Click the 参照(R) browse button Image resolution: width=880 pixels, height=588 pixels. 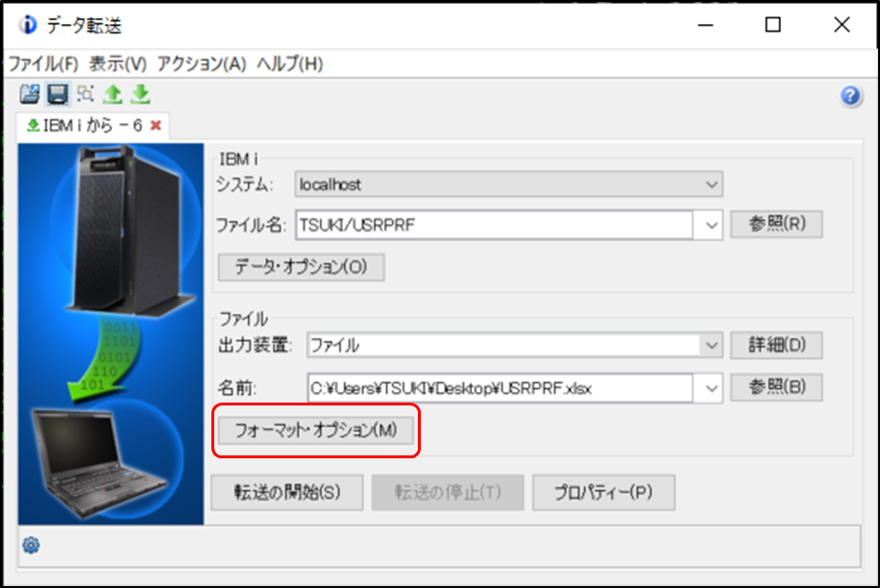(x=777, y=224)
